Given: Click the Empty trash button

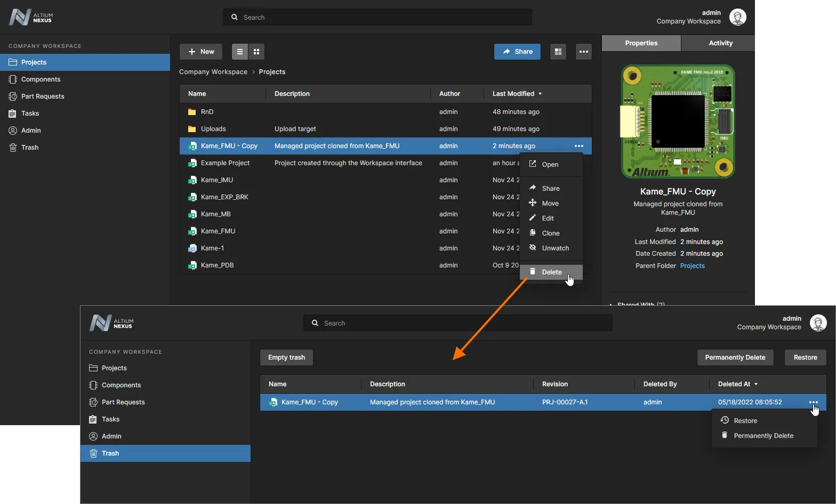Looking at the screenshot, I should [286, 357].
